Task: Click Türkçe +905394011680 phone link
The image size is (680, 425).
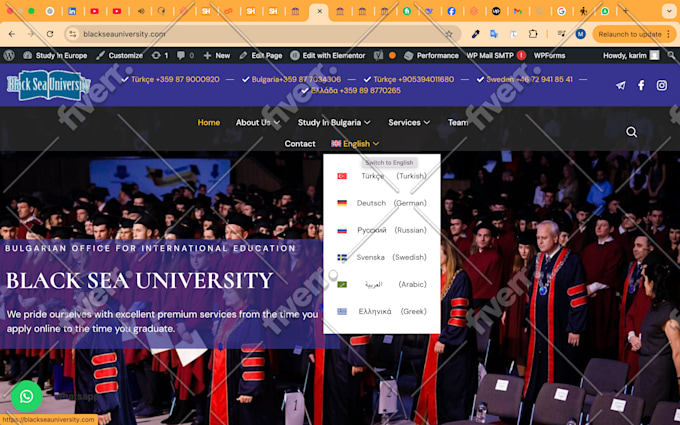Action: [x=409, y=79]
